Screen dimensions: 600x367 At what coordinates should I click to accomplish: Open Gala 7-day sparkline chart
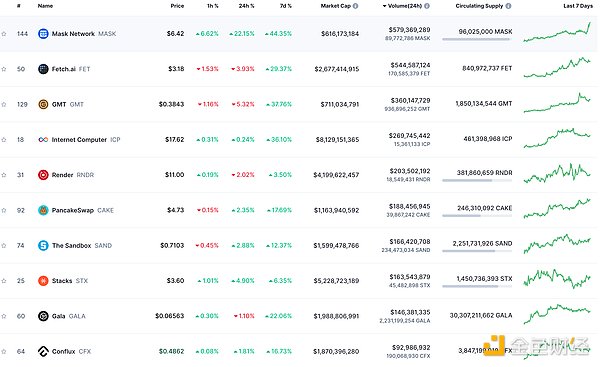tap(557, 314)
